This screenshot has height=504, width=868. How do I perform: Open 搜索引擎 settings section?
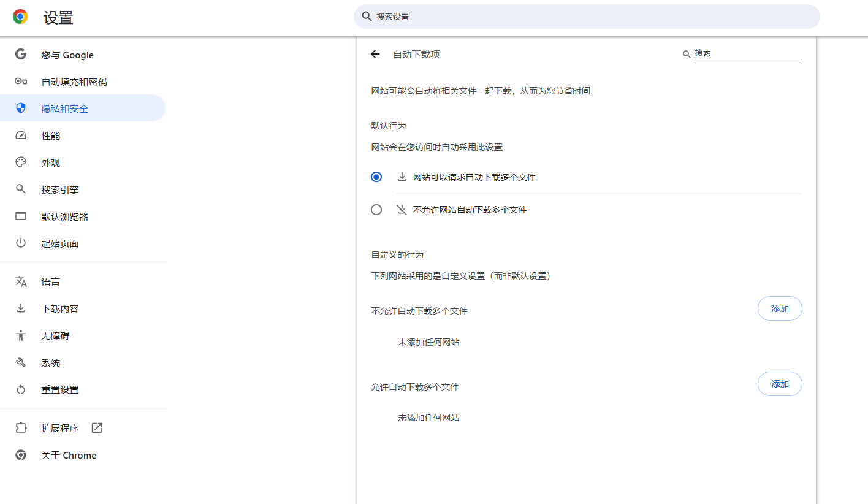pos(83,189)
